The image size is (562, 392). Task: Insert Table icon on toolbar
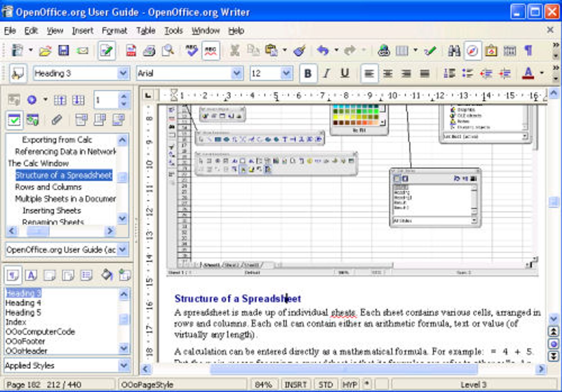point(402,51)
